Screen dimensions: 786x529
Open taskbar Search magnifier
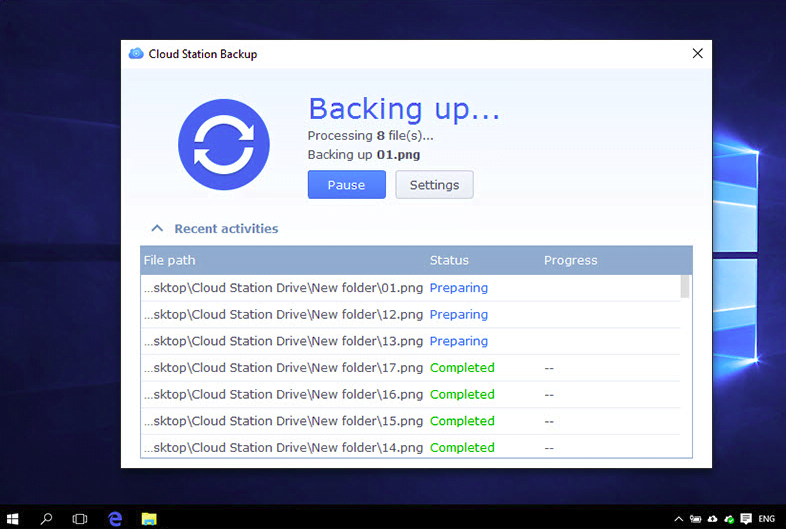[x=46, y=518]
